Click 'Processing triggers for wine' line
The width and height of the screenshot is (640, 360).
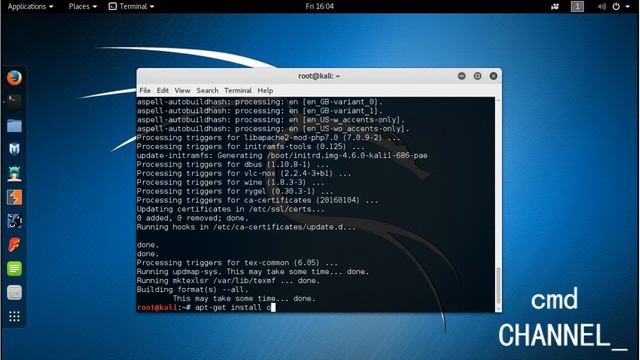point(231,182)
